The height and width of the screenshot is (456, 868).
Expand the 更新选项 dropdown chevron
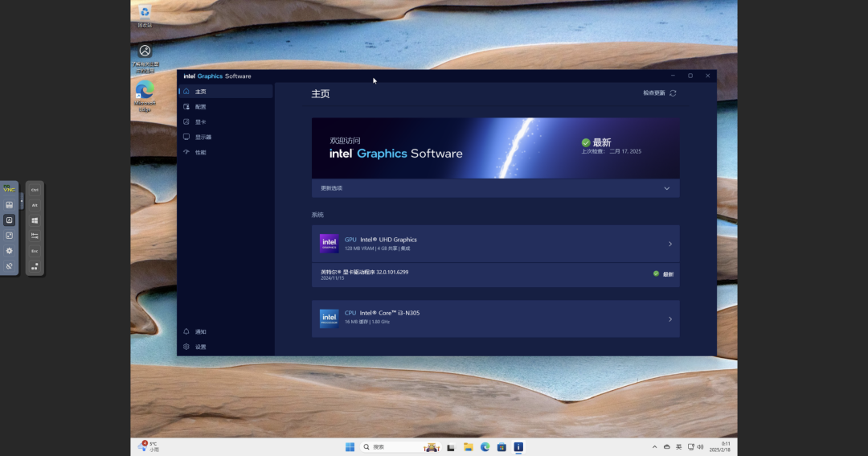point(666,188)
